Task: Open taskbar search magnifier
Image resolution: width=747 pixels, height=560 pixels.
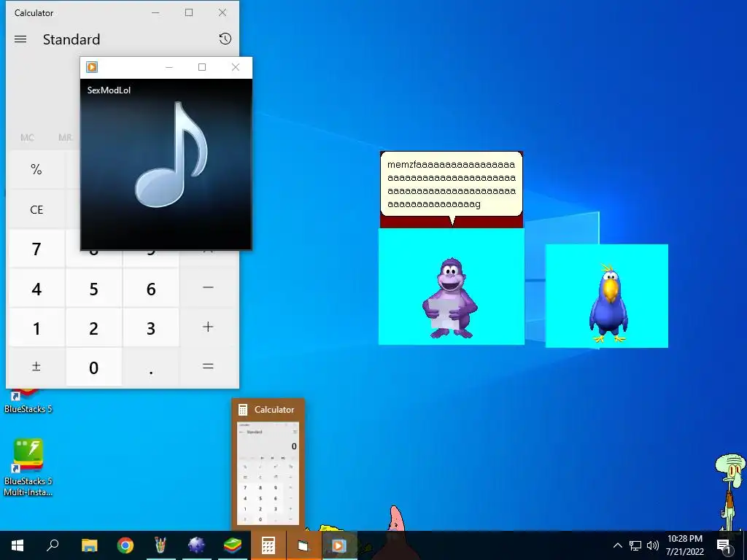Action: pyautogui.click(x=53, y=545)
